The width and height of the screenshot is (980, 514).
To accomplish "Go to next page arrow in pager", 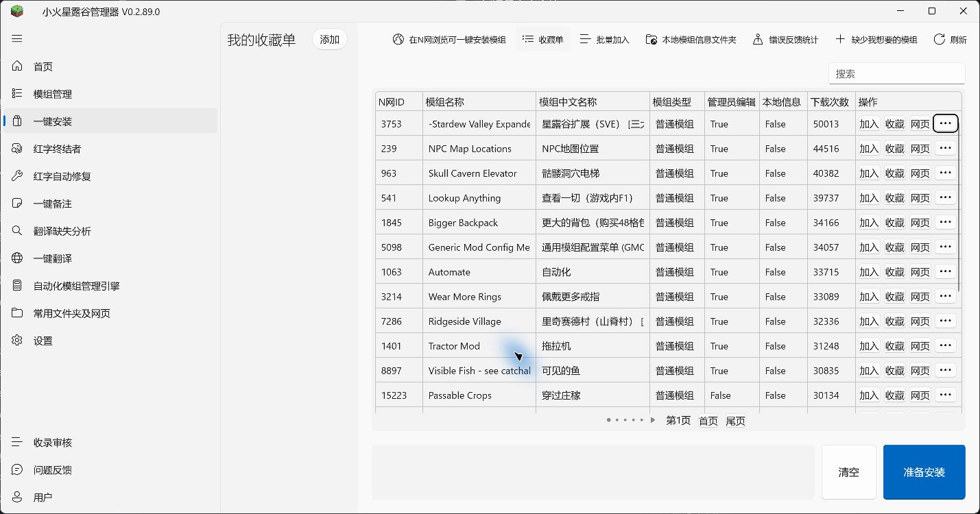I will click(x=653, y=420).
